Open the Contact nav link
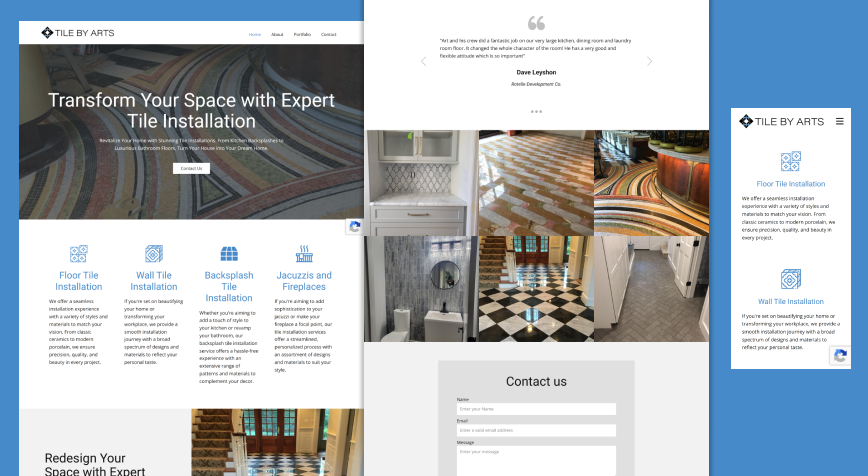Screen dimensions: 868x476 tap(329, 34)
